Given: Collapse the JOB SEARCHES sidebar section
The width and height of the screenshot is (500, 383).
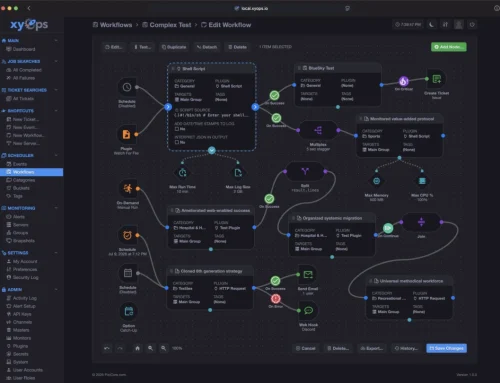Looking at the screenshot, I should tap(56, 61).
